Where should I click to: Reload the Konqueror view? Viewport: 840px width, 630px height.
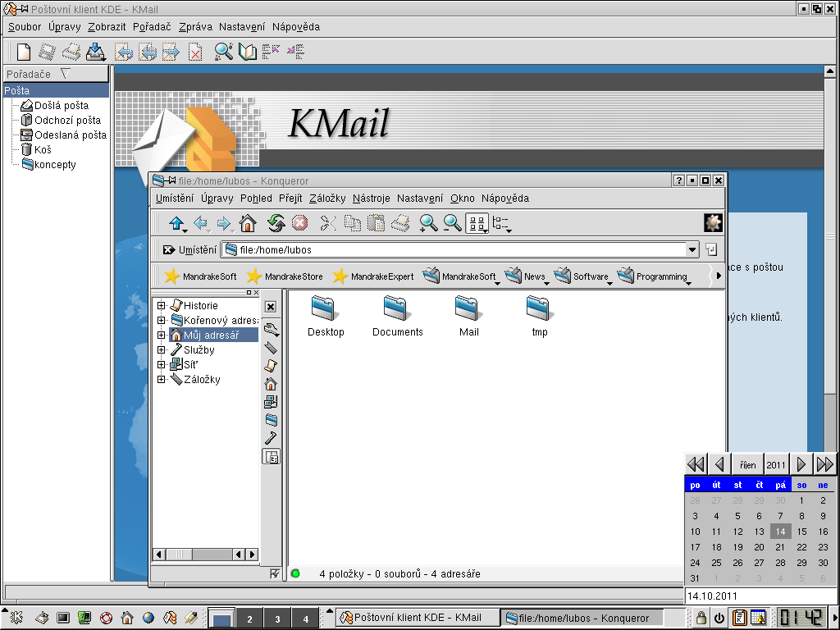tap(276, 223)
